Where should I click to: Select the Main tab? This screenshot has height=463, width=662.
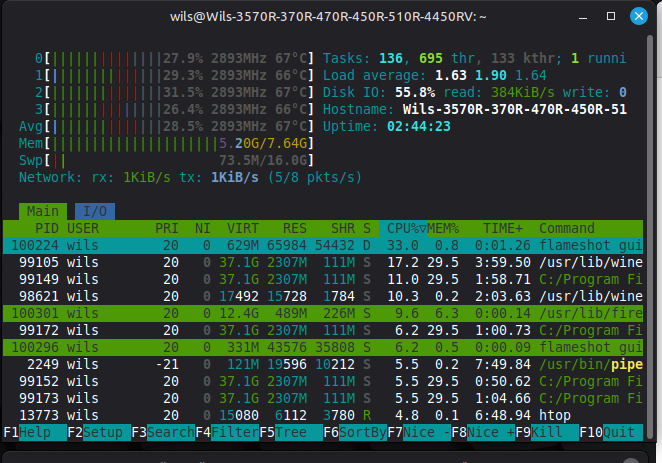tap(42, 211)
